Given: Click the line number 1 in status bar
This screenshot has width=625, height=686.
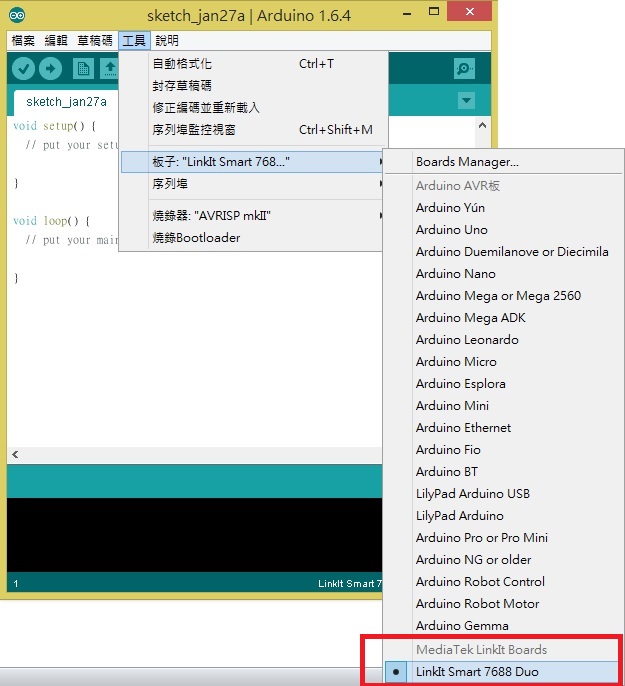Looking at the screenshot, I should point(16,584).
